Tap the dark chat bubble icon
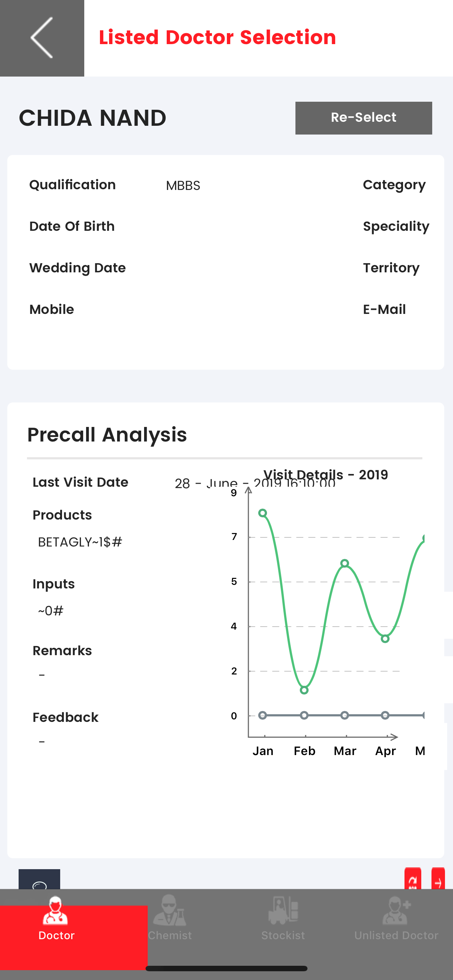 40,880
